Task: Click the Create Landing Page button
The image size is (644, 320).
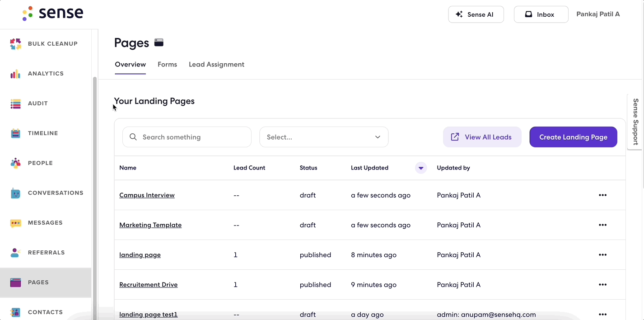Action: [573, 137]
